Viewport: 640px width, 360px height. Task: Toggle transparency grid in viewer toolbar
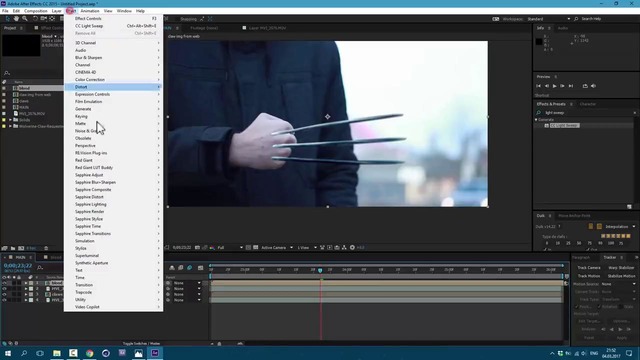[256, 247]
